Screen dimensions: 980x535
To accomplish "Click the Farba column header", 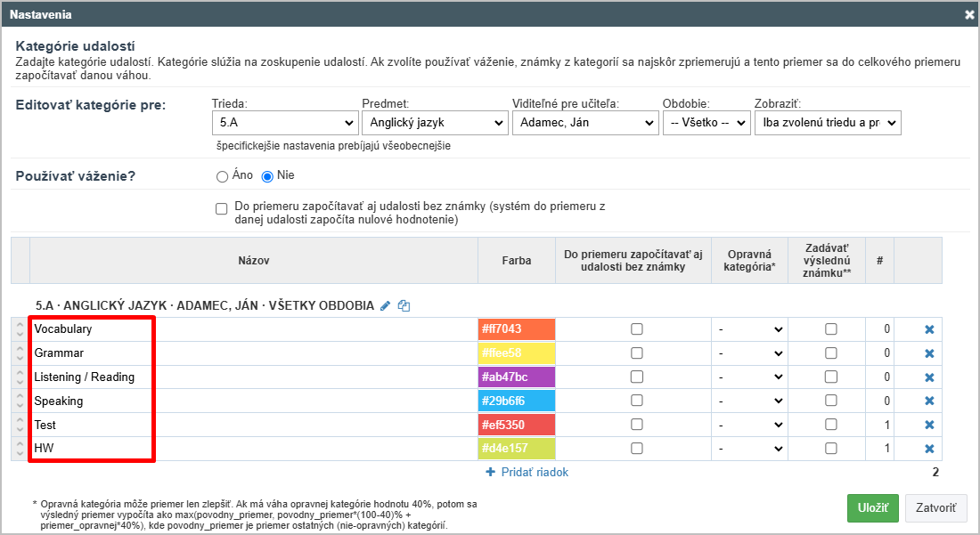I will click(x=517, y=260).
